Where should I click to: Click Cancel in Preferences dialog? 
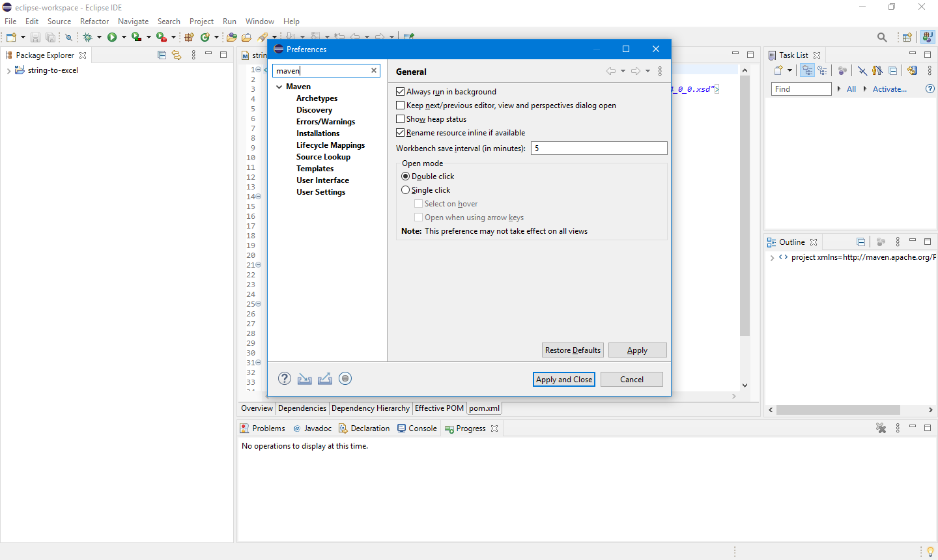(632, 380)
